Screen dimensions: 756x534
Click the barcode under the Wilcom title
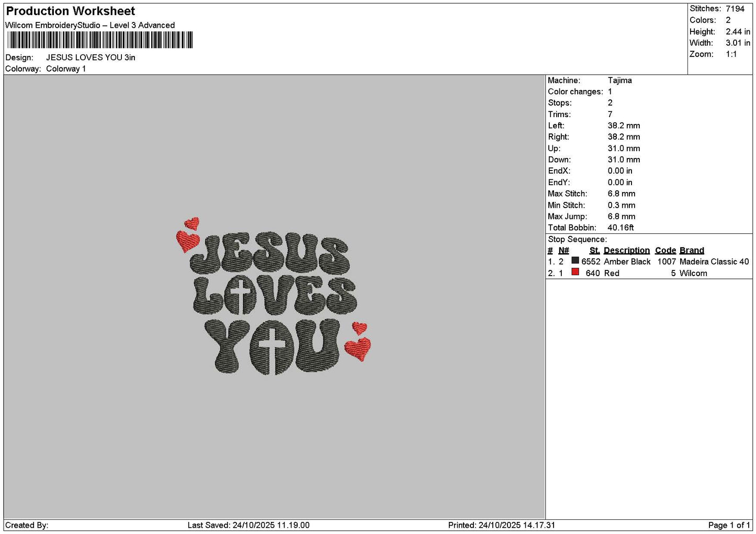pyautogui.click(x=100, y=40)
